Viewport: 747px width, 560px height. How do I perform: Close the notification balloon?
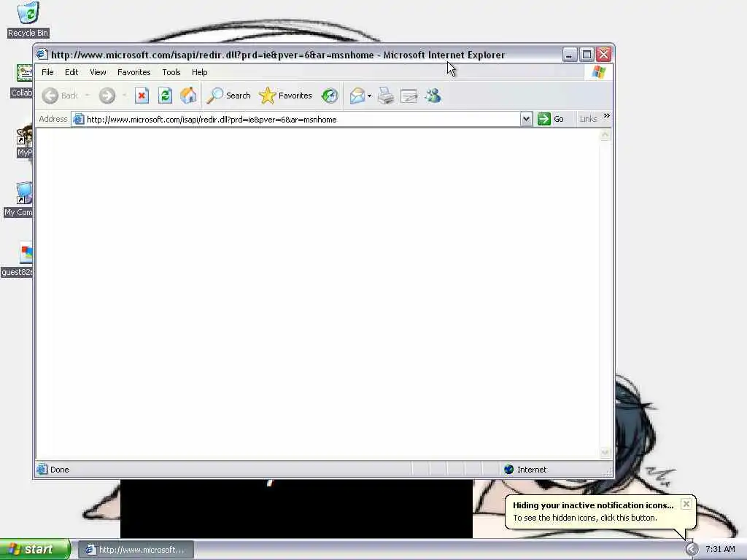686,504
